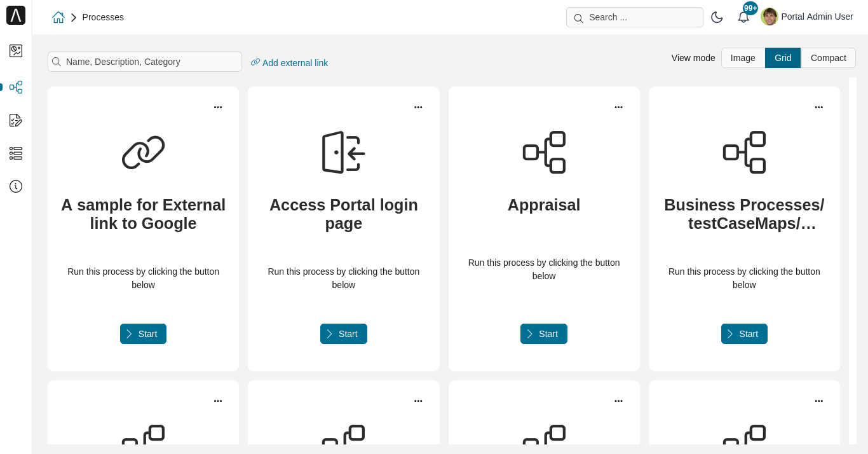Click 'Business Processes/ testCaseMaps/…' title
This screenshot has width=868, height=454.
(x=744, y=214)
